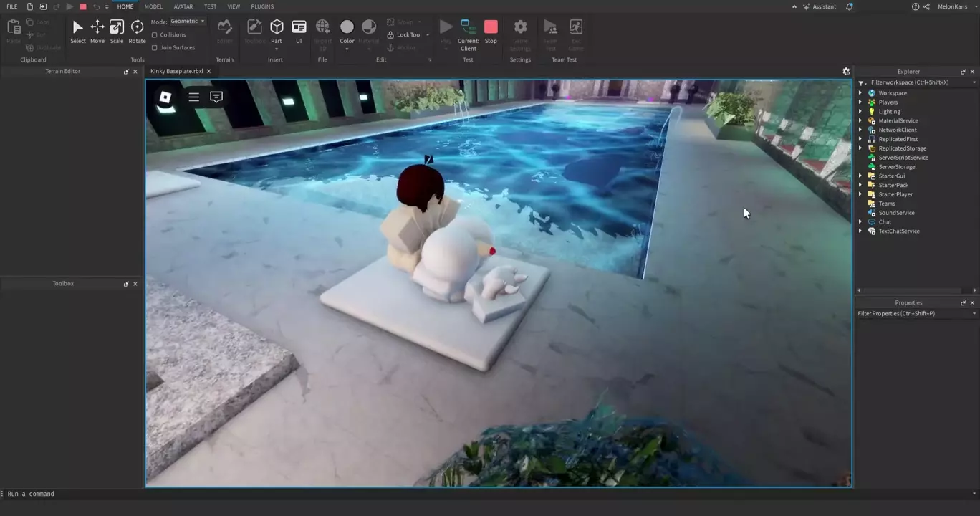Toggle the Join Surfaces checkbox

click(155, 48)
